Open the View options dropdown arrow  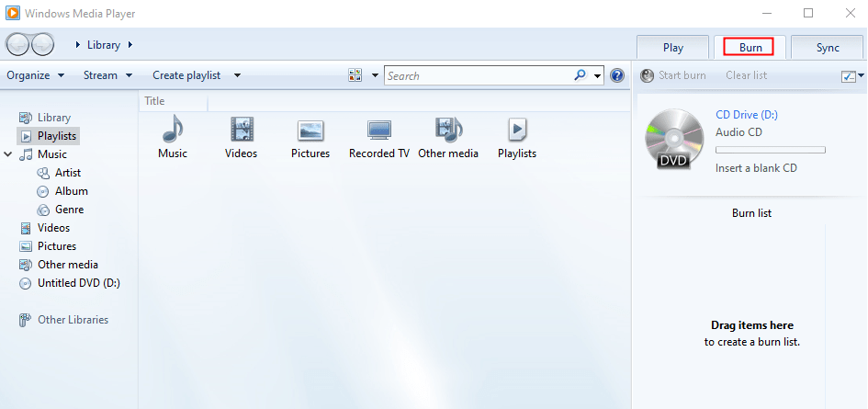pos(375,76)
